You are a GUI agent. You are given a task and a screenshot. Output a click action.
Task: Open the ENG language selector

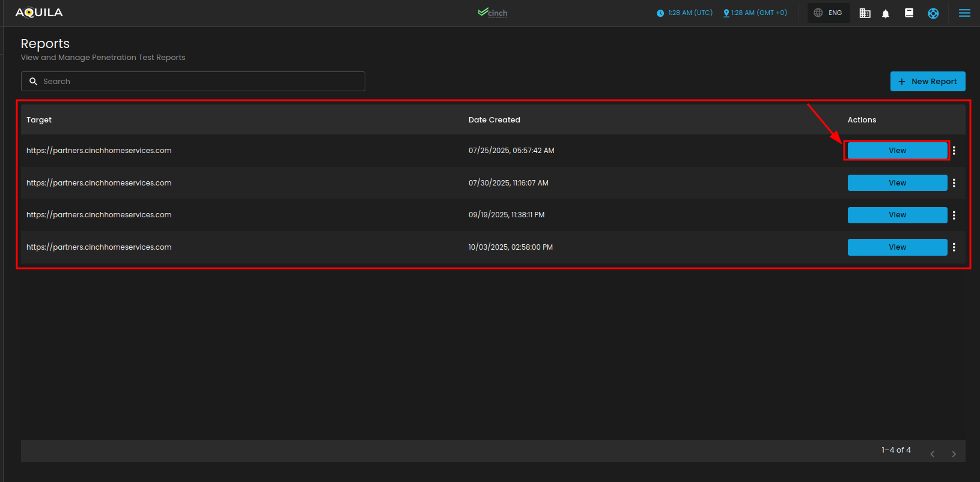[828, 13]
